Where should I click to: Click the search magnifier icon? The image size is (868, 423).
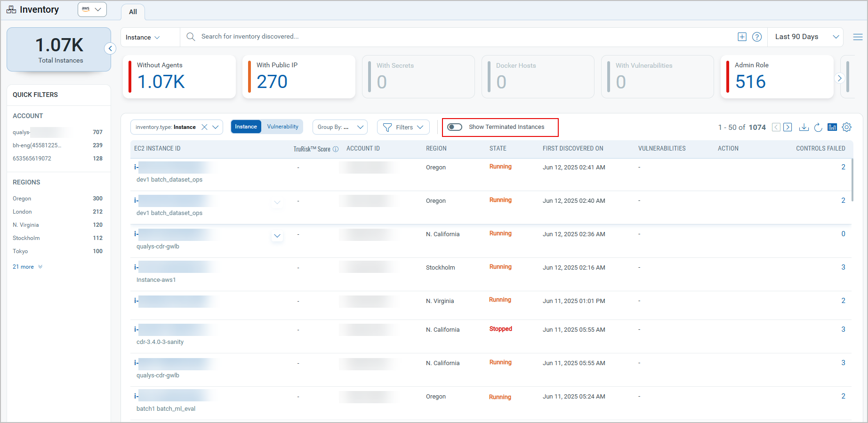(x=191, y=37)
